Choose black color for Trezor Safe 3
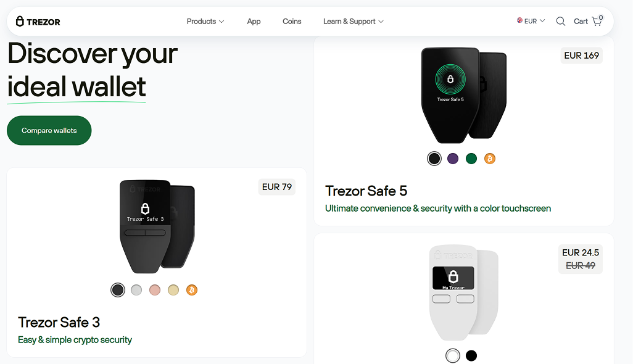Viewport: 633px width, 364px height. pos(118,290)
